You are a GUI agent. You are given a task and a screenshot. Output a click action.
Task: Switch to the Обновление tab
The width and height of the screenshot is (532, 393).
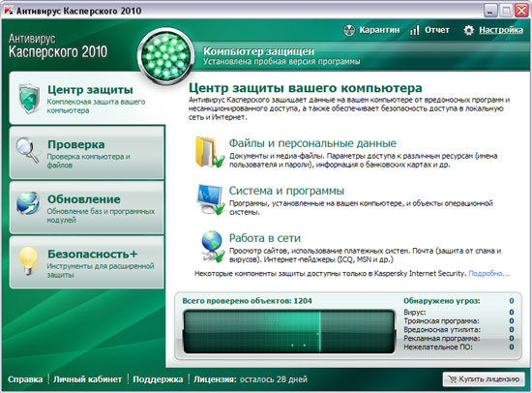87,207
